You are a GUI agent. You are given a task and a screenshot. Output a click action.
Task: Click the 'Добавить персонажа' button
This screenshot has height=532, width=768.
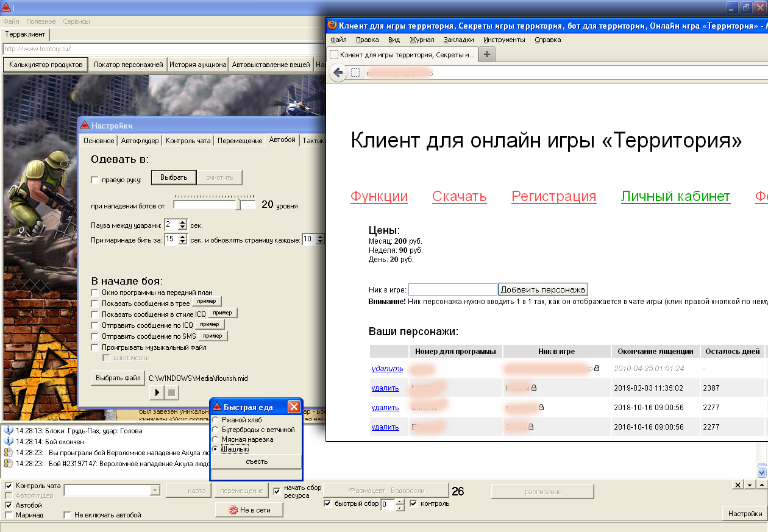pyautogui.click(x=543, y=289)
